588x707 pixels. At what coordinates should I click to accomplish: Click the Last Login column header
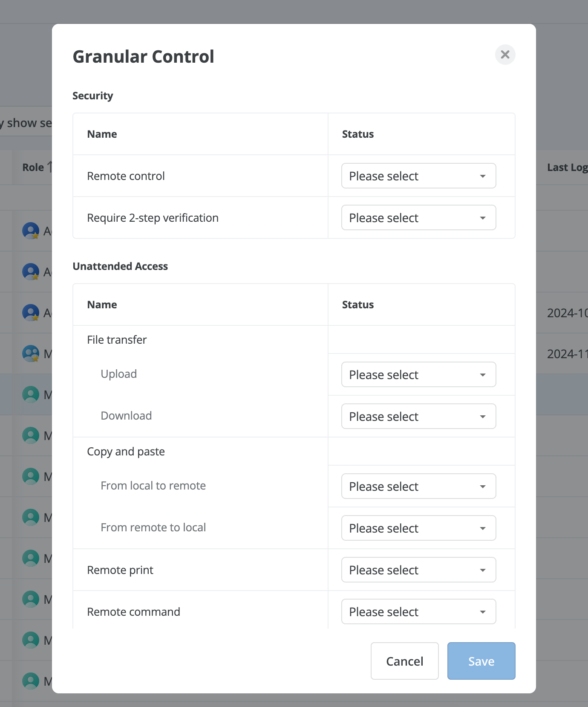(568, 167)
